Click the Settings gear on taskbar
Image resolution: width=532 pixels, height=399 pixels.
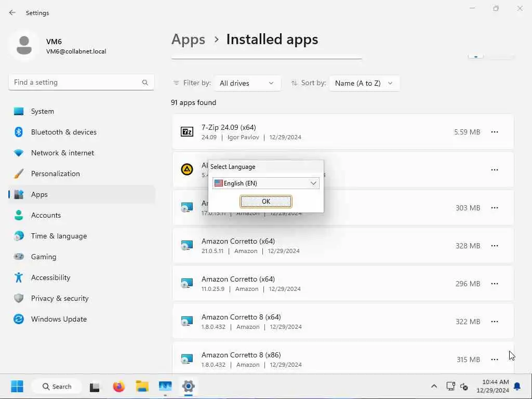click(188, 386)
